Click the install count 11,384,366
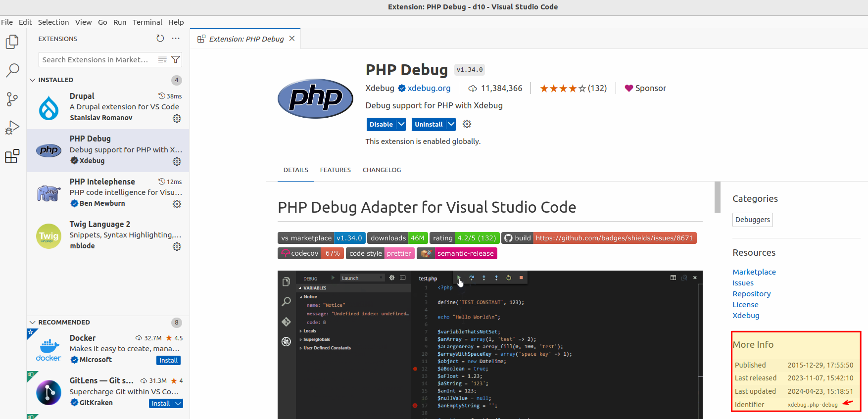The height and width of the screenshot is (419, 868). click(495, 89)
